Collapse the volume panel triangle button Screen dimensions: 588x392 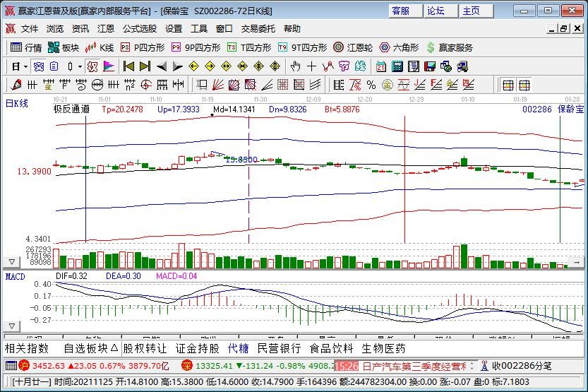pos(11,262)
